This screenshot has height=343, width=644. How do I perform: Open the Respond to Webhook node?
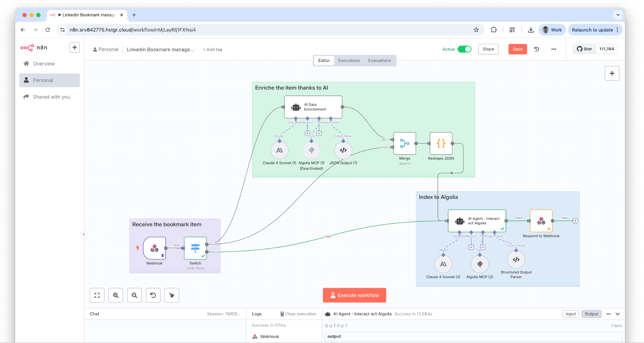pos(541,221)
